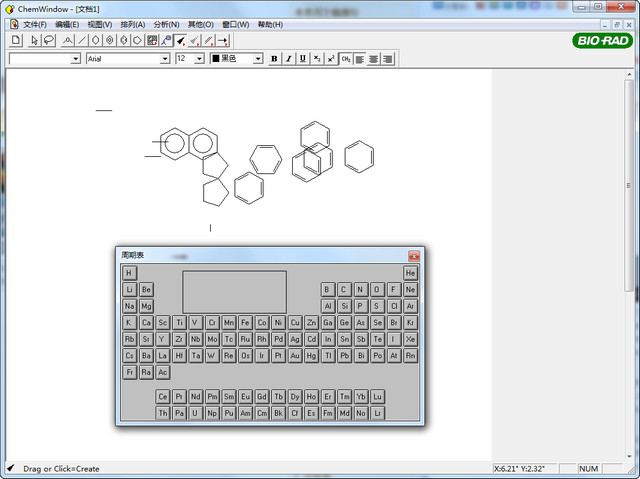The image size is (640, 479).
Task: Select the single bond line tool
Action: [82, 41]
